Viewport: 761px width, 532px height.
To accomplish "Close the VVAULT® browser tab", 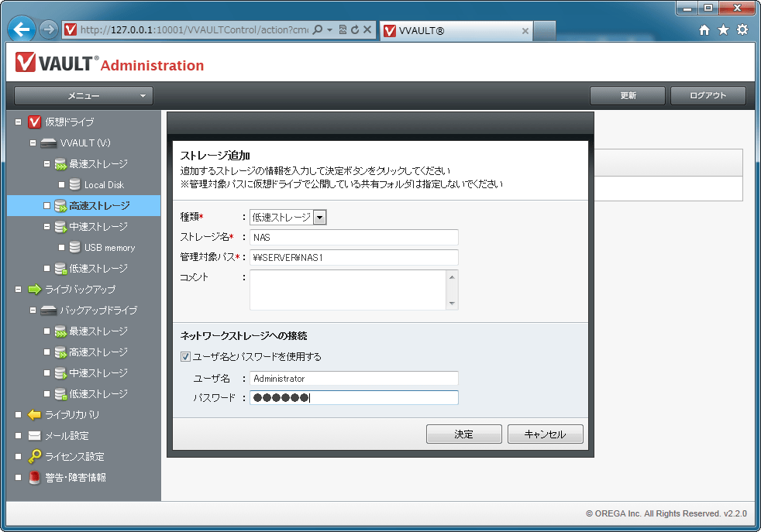I will pos(525,30).
